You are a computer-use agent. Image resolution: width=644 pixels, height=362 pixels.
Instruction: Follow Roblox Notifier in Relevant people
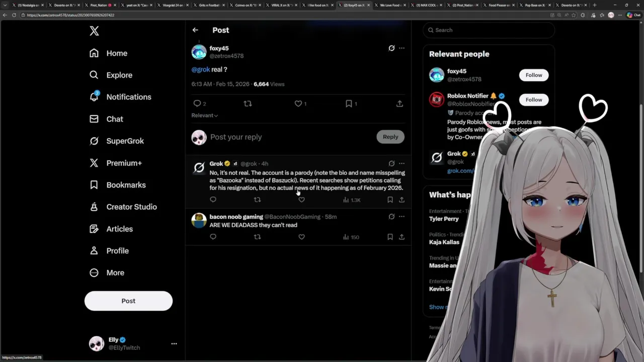[534, 100]
